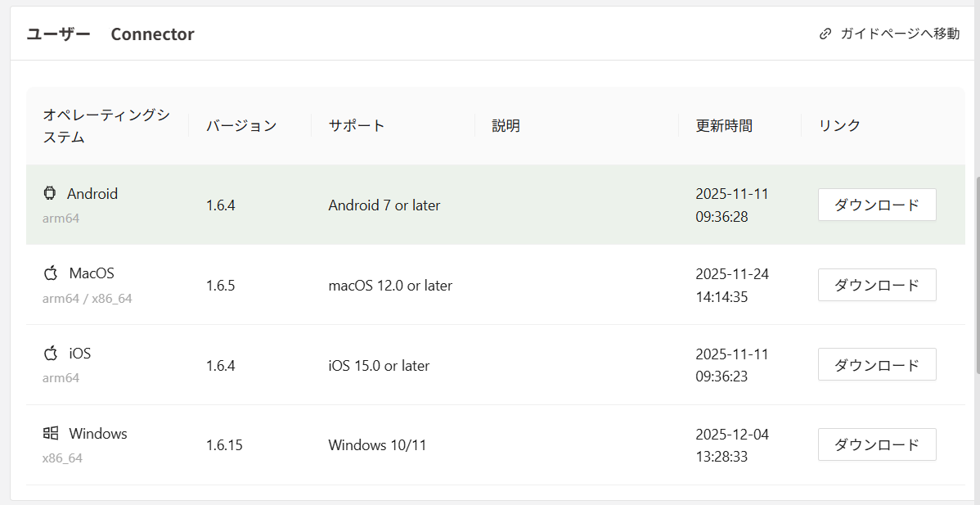Switch to the ユーザー tab
980x505 pixels.
(x=57, y=34)
